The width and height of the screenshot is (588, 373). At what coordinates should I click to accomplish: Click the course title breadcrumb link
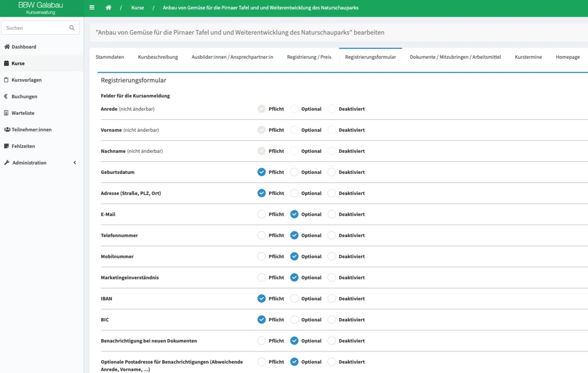(260, 8)
